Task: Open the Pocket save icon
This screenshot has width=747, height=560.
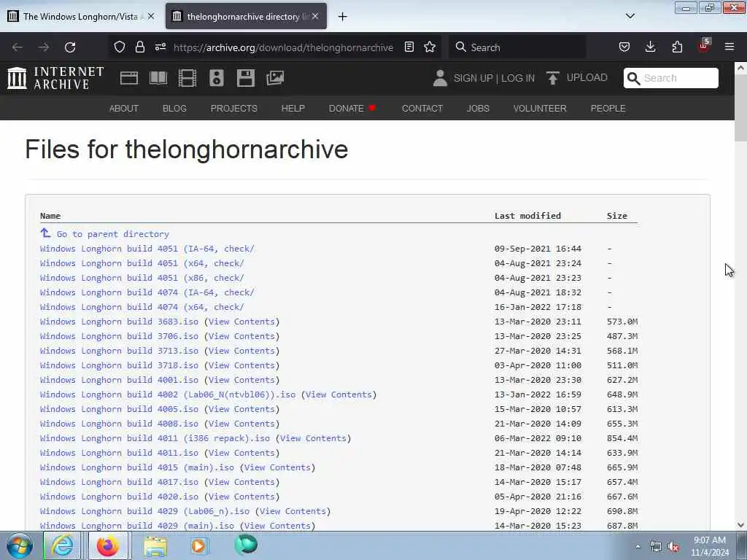Action: [x=624, y=47]
